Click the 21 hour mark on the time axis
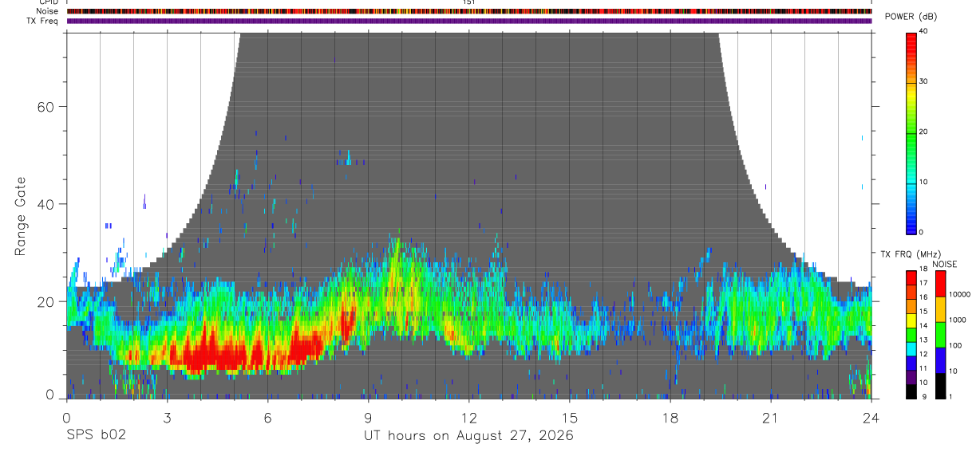The image size is (980, 452). click(770, 417)
